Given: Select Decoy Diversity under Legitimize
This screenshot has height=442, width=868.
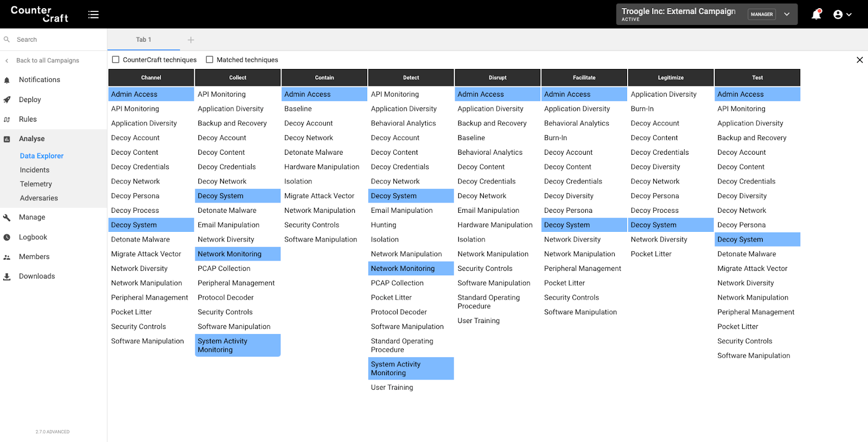Looking at the screenshot, I should pyautogui.click(x=671, y=167).
